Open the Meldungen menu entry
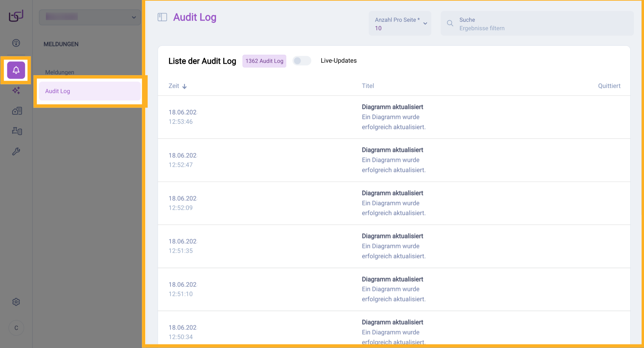644x348 pixels. (59, 72)
